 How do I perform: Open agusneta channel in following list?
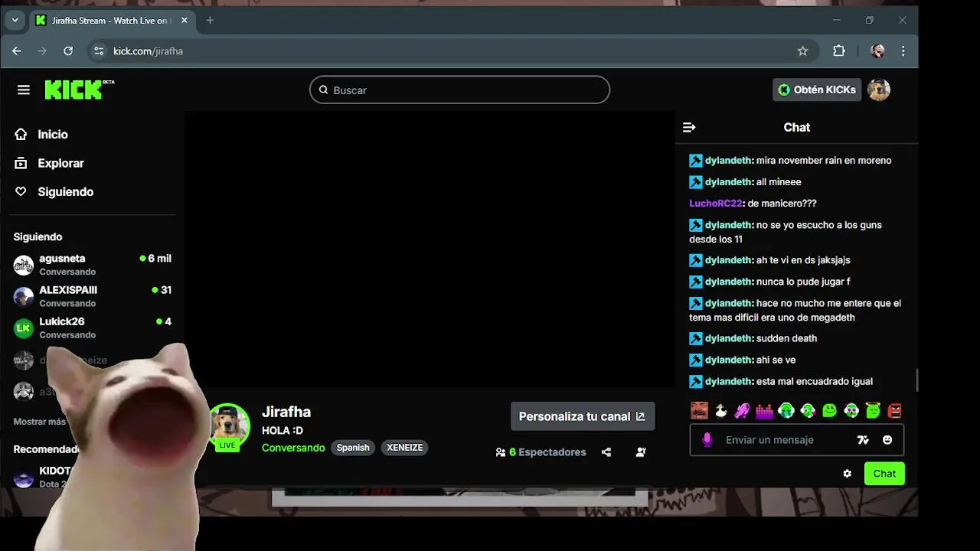click(92, 265)
